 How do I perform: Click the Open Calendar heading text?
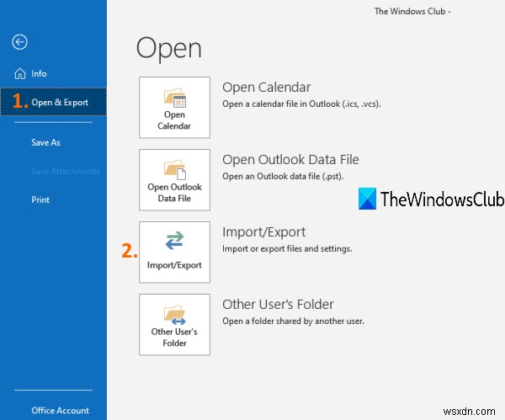pos(266,88)
